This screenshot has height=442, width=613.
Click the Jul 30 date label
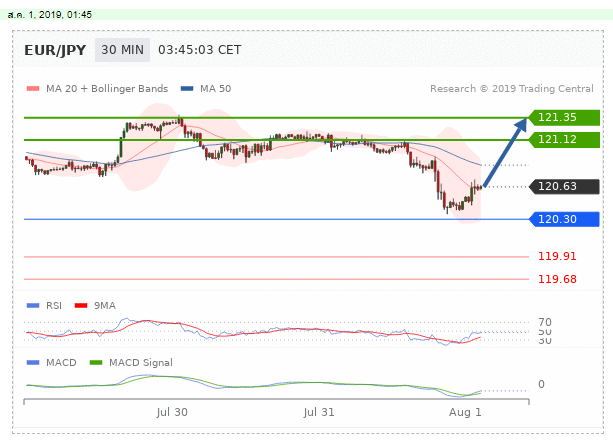[172, 412]
